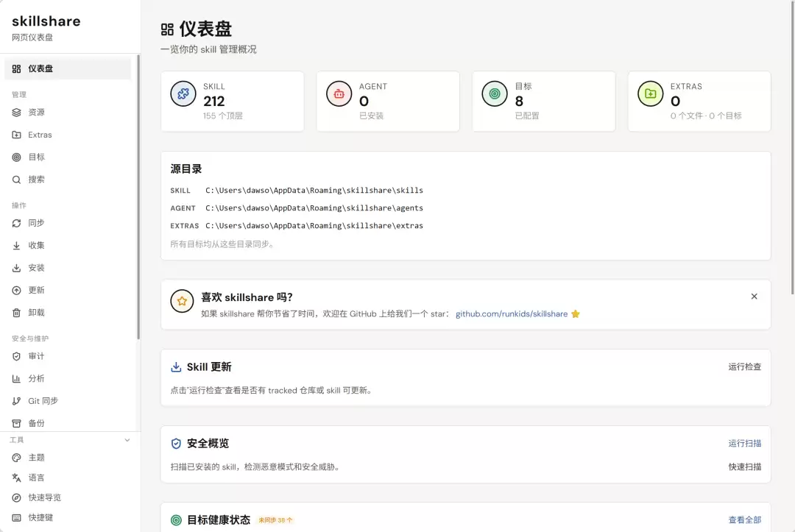Click the 安装 install tray icon

click(x=16, y=268)
